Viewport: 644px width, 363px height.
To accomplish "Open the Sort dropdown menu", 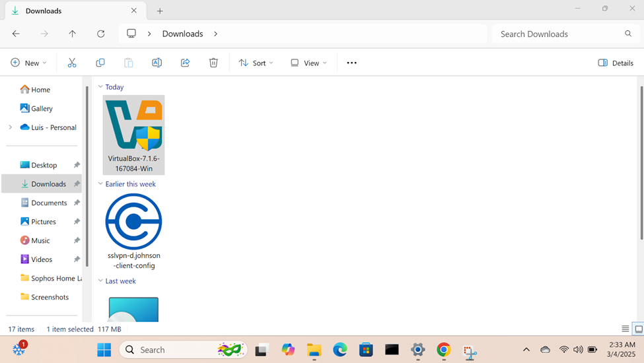I will (x=256, y=63).
